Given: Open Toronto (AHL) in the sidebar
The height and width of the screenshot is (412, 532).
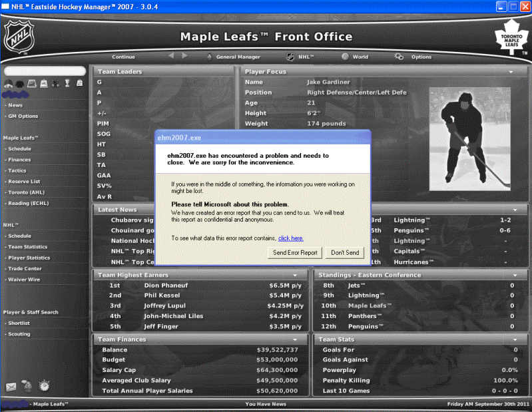Looking at the screenshot, I should click(x=27, y=192).
